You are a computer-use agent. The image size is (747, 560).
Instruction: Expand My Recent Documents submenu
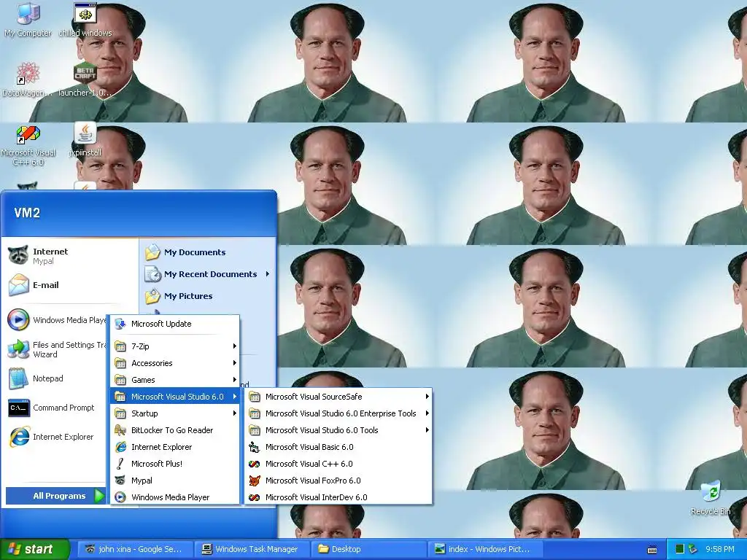[x=207, y=274]
